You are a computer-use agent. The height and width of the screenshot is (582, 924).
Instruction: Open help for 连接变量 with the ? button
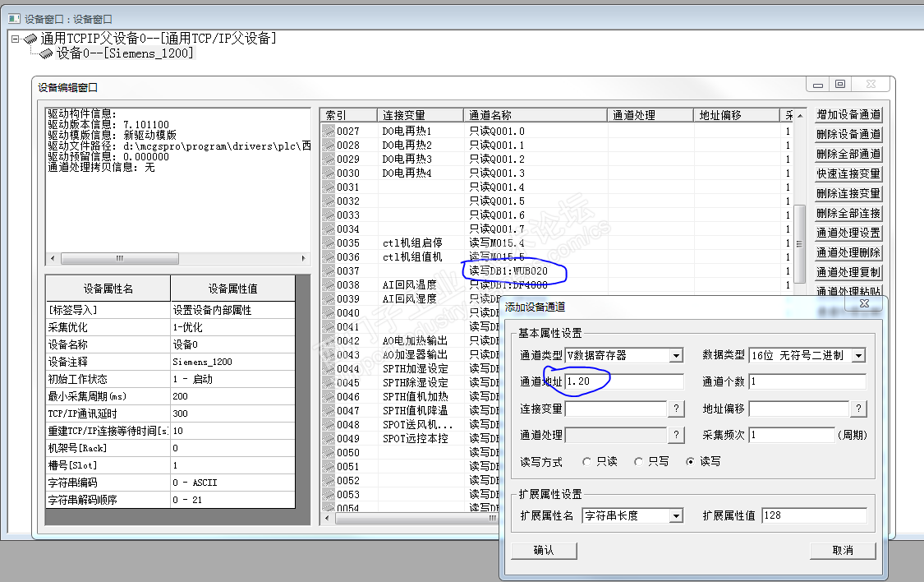[676, 409]
